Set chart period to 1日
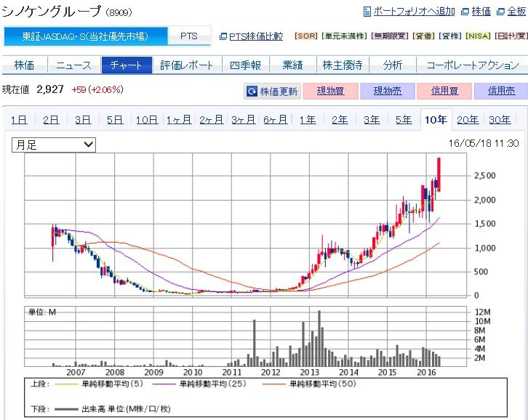 [19, 120]
